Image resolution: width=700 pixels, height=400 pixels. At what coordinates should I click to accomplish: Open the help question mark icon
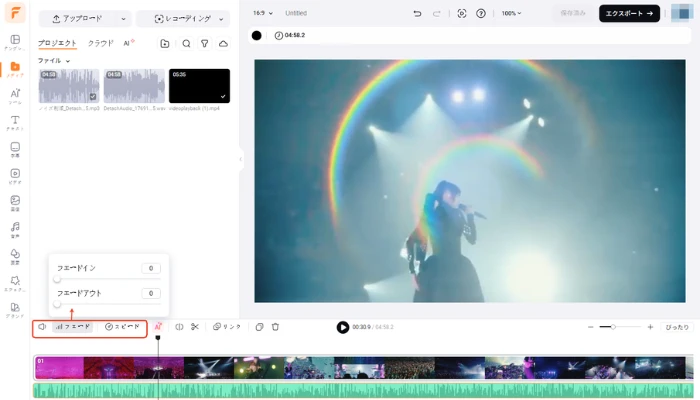click(x=481, y=13)
